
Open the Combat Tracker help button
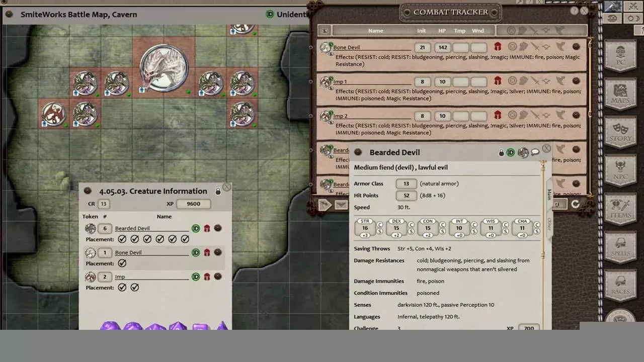tap(575, 11)
